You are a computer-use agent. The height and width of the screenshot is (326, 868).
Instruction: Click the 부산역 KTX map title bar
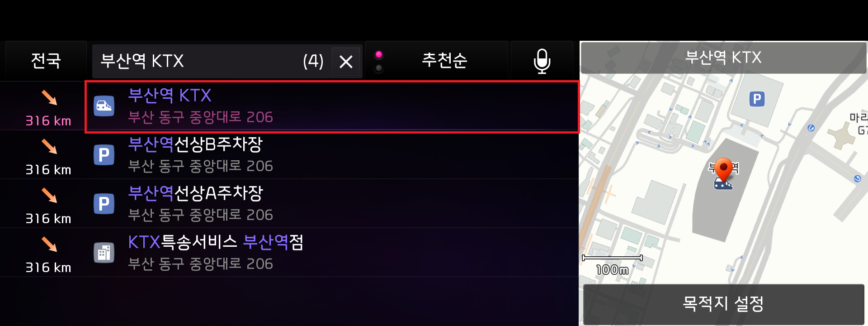pyautogui.click(x=723, y=58)
